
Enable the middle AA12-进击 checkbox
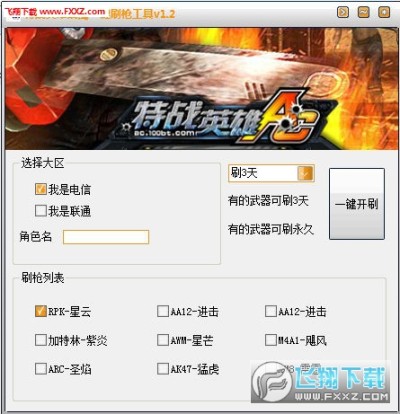click(x=163, y=311)
